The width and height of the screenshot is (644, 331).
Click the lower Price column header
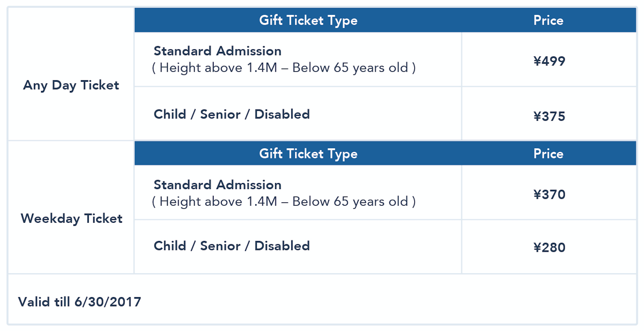click(x=548, y=154)
